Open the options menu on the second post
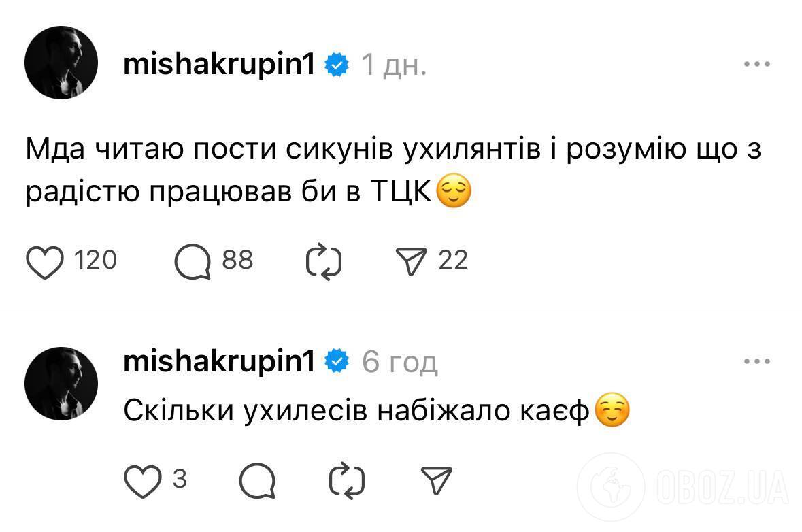The image size is (802, 532). [756, 361]
